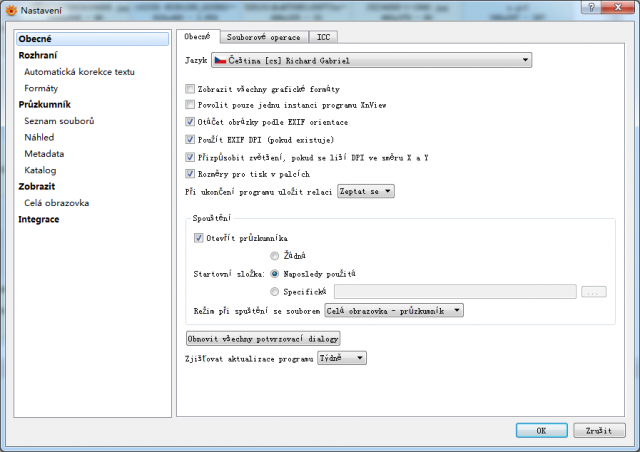Open the help question mark button
Image resolution: width=640 pixels, height=452 pixels.
pyautogui.click(x=592, y=7)
